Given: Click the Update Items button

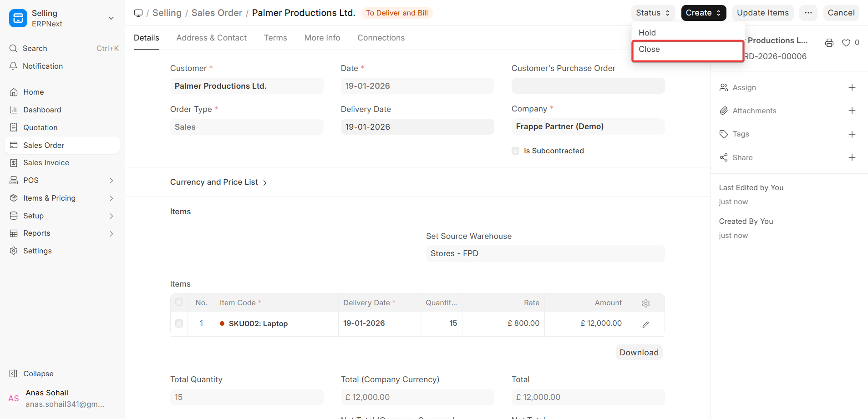Looking at the screenshot, I should coord(762,13).
